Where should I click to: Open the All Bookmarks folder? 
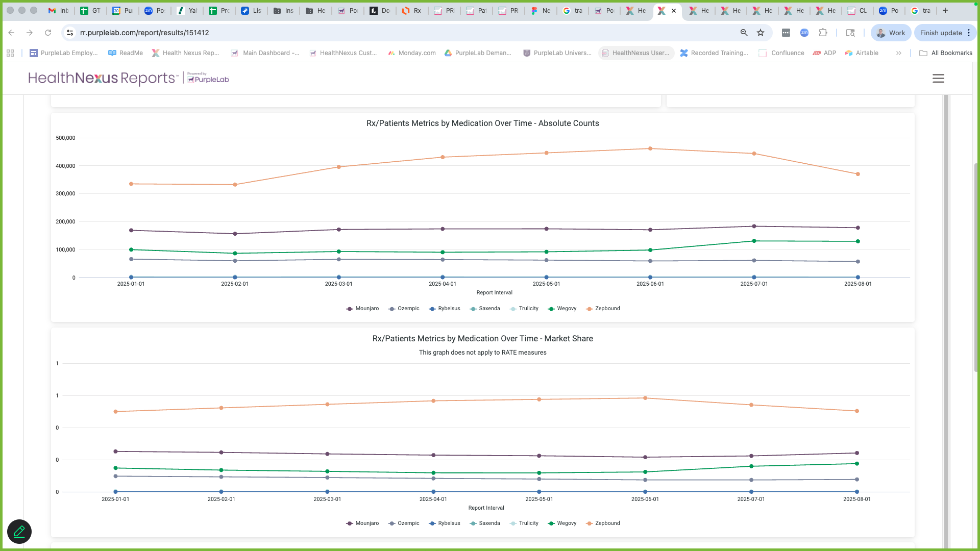[946, 53]
